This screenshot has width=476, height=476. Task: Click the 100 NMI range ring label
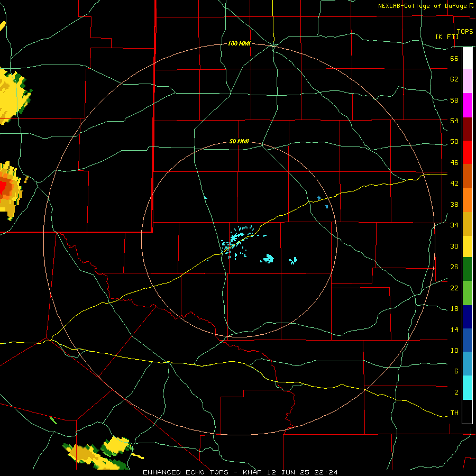(239, 44)
